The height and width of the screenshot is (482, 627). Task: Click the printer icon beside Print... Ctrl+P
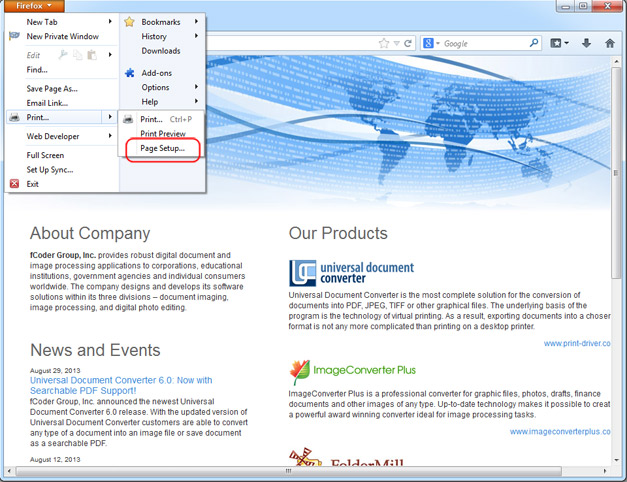pos(128,119)
